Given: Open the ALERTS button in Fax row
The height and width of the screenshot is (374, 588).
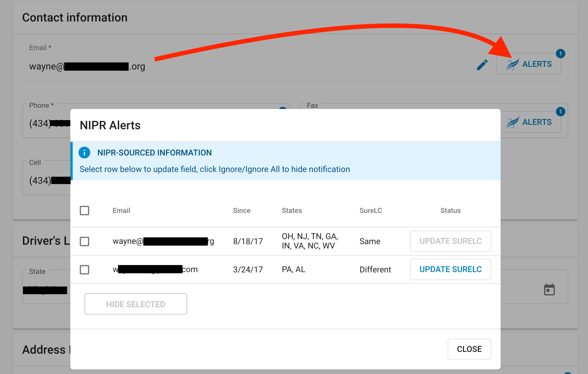Looking at the screenshot, I should click(531, 122).
